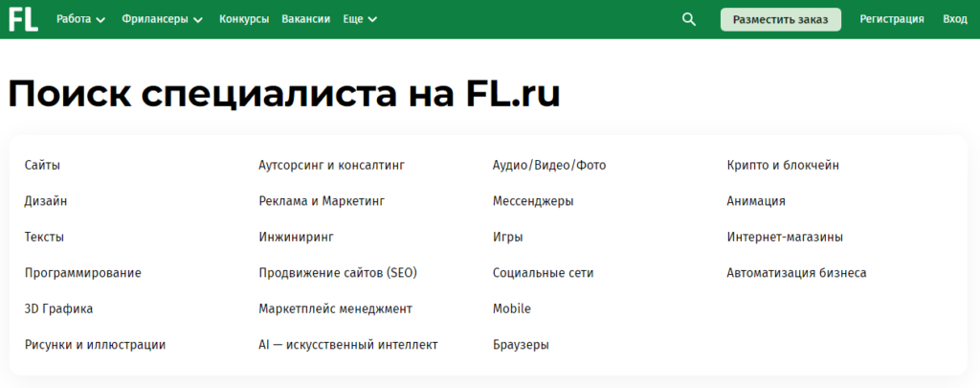Click the Вход link
Image resolution: width=980 pixels, height=388 pixels.
coord(955,19)
